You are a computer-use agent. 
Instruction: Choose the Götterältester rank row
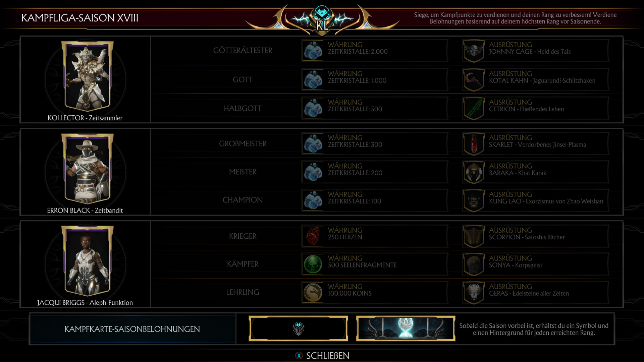(x=386, y=51)
